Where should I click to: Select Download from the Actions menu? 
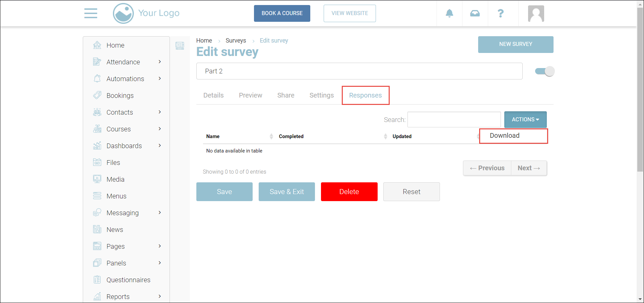(x=505, y=136)
